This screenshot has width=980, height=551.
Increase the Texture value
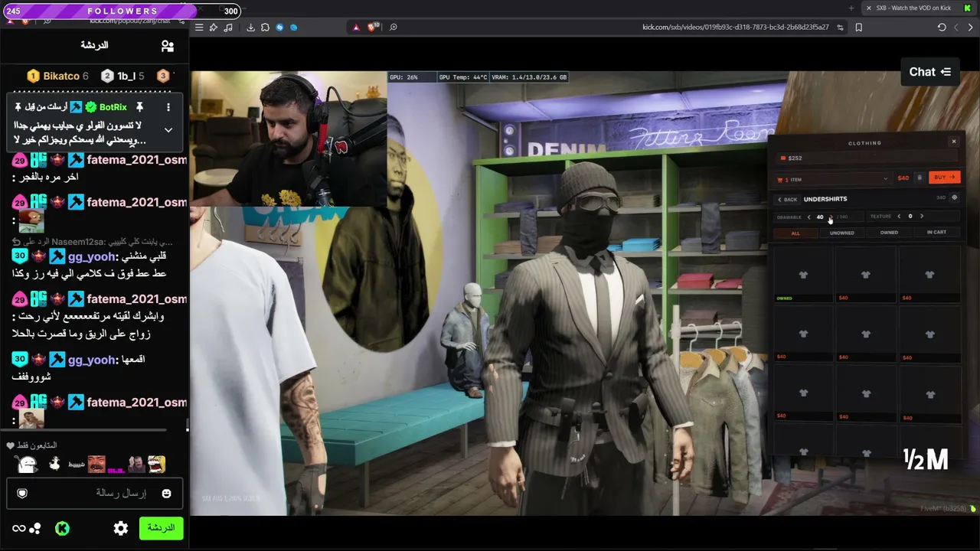[x=921, y=217]
